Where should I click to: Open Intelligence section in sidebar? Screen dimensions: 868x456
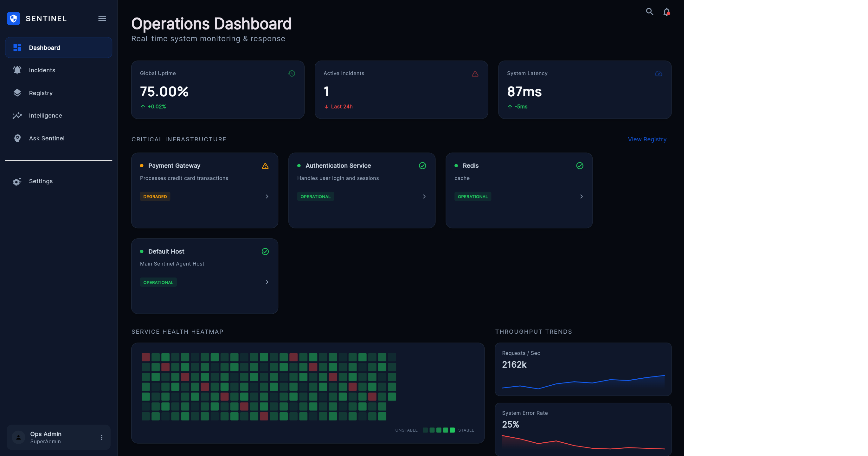(x=45, y=116)
